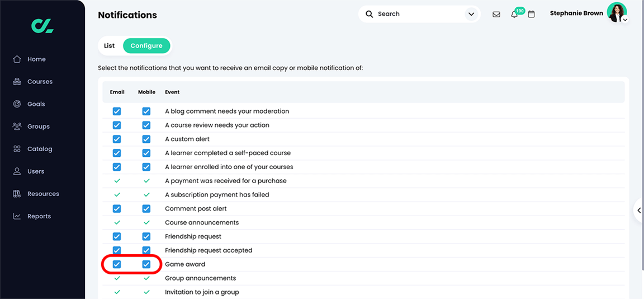Open the mail envelope icon
This screenshot has height=299, width=644.
(x=496, y=14)
